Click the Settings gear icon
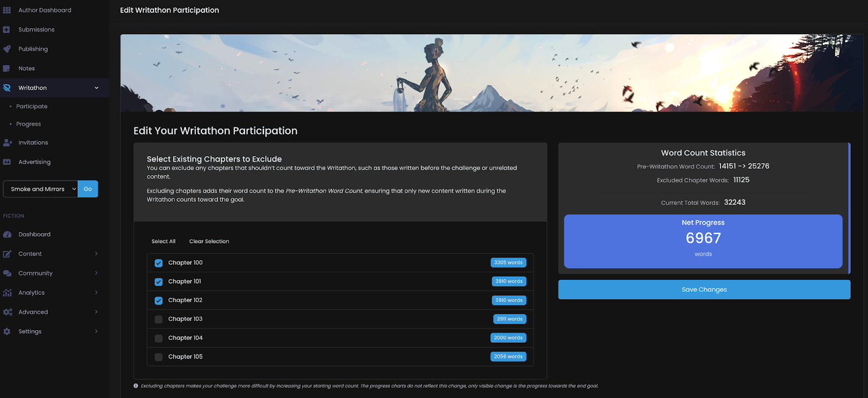The width and height of the screenshot is (868, 398). (7, 331)
